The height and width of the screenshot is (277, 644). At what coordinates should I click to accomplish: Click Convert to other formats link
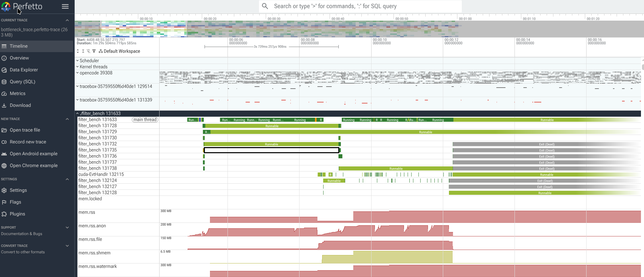click(23, 252)
